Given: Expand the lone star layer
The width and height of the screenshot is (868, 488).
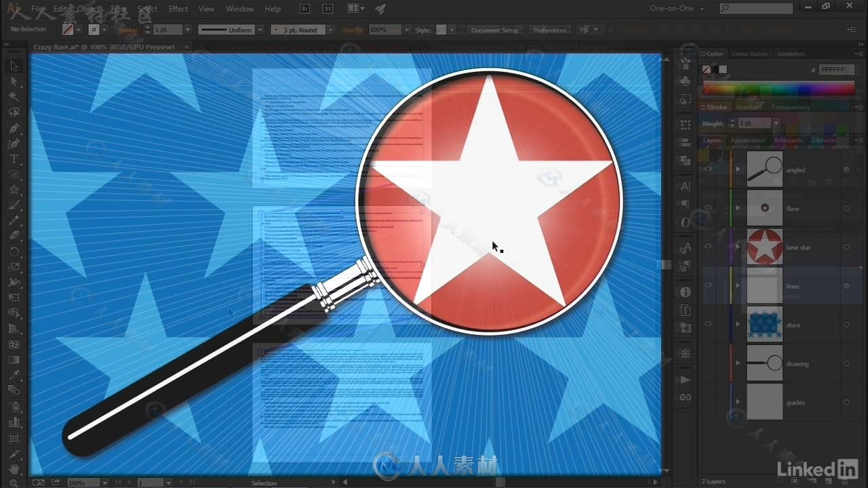Looking at the screenshot, I should (738, 247).
